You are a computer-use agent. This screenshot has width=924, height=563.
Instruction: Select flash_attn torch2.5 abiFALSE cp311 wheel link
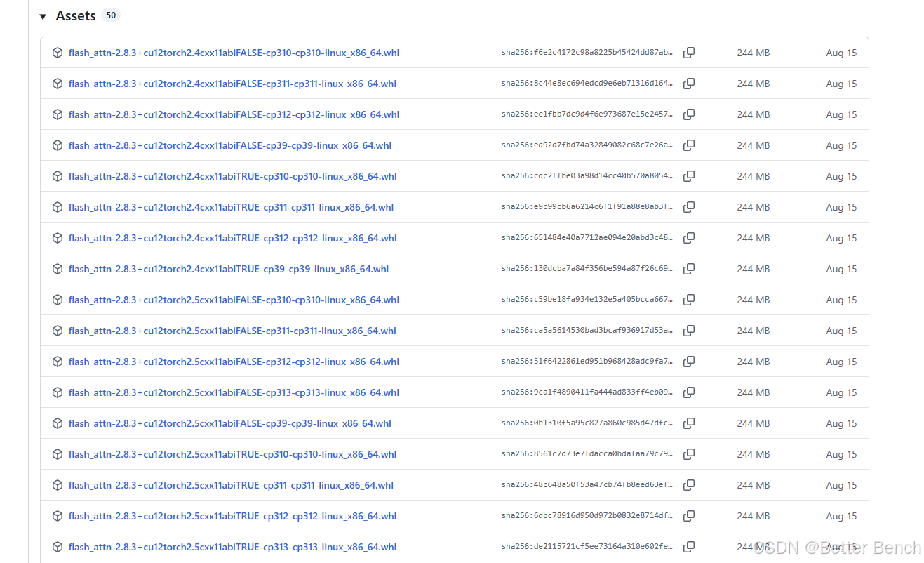232,331
